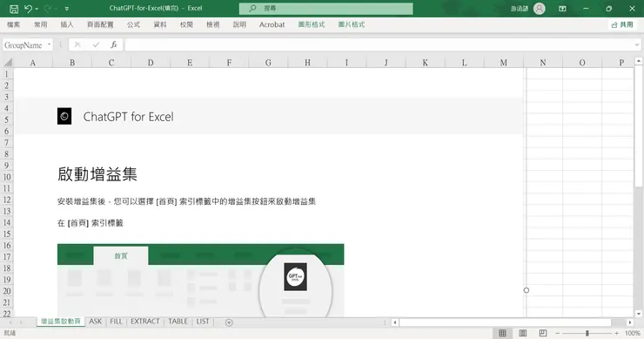The width and height of the screenshot is (644, 339).
Task: Open the 資料 ribbon tab
Action: (x=160, y=24)
